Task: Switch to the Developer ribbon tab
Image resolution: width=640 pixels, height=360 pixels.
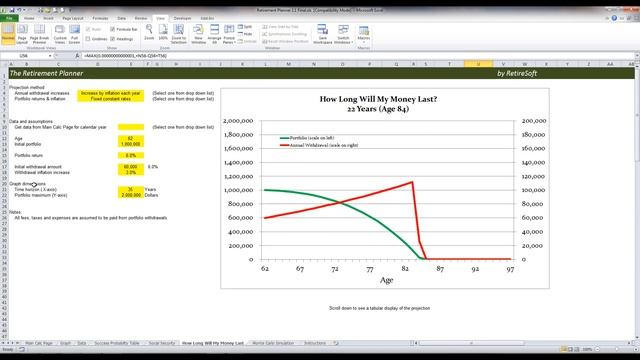Action: pos(182,18)
